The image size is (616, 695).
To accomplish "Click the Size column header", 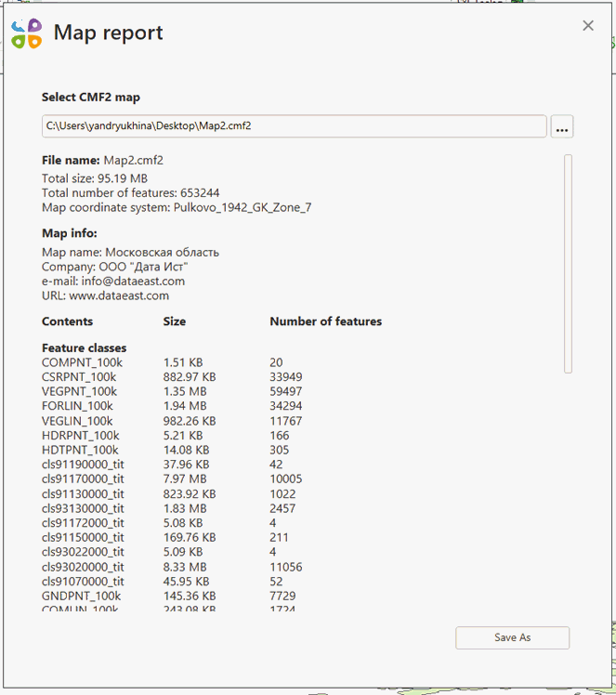I will (174, 321).
